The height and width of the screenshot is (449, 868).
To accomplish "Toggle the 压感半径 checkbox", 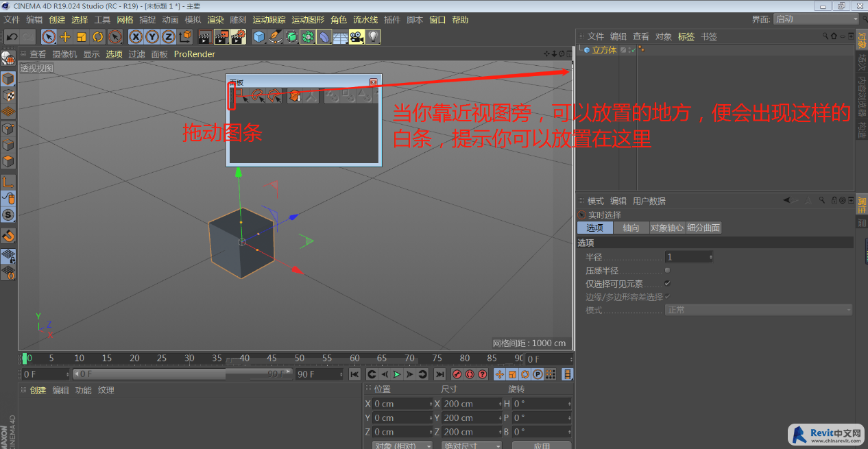I will point(667,270).
